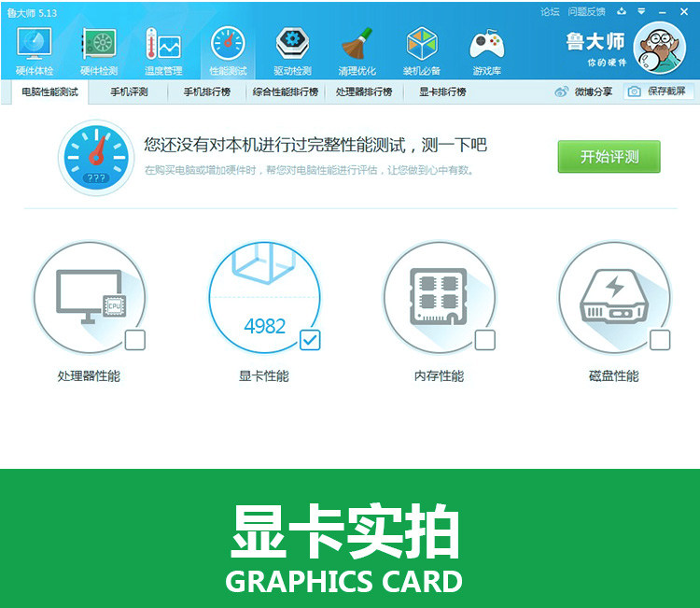700x608 pixels.
Task: Click the camera icon for 保存截屏
Action: tap(635, 92)
